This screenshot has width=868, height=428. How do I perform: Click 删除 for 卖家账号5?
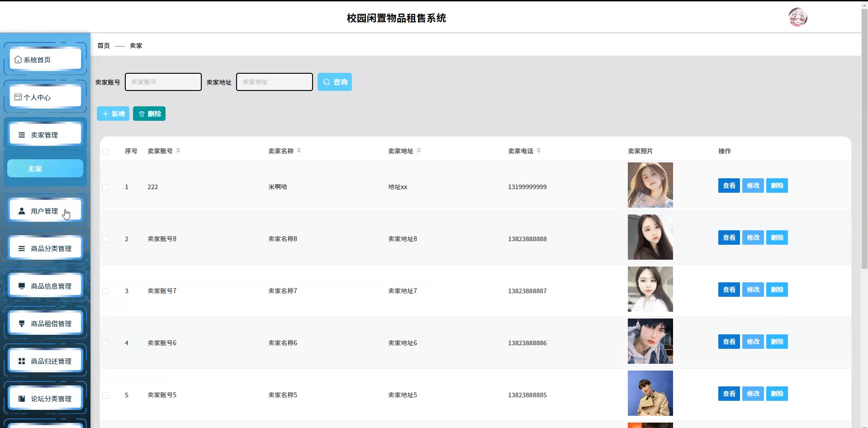777,394
